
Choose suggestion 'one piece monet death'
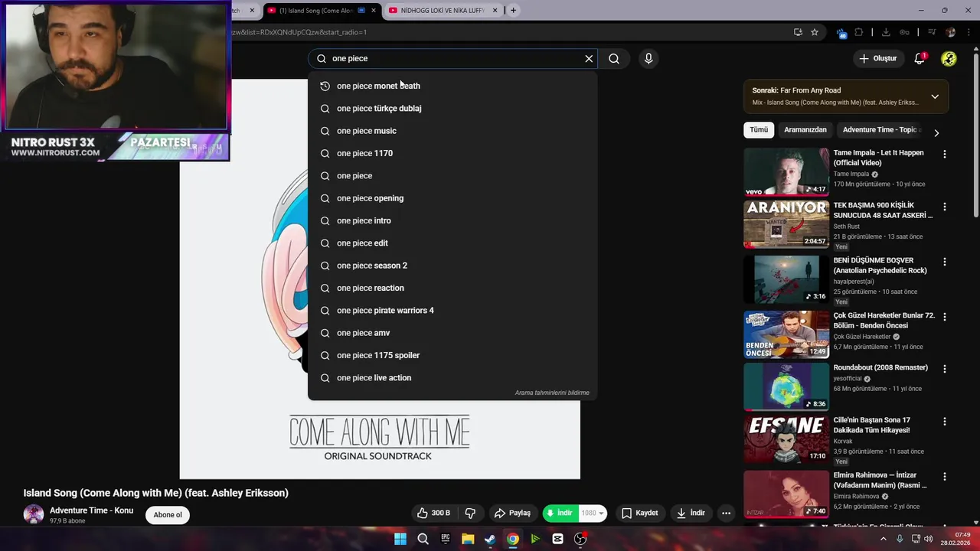coord(452,86)
